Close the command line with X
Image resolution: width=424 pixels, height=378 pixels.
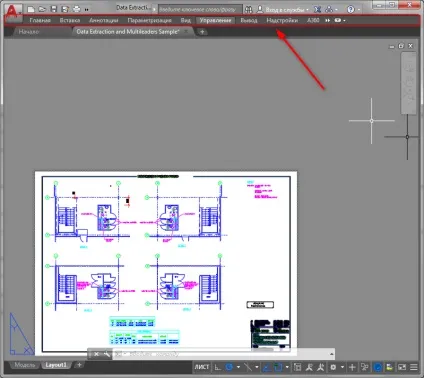tap(96, 354)
